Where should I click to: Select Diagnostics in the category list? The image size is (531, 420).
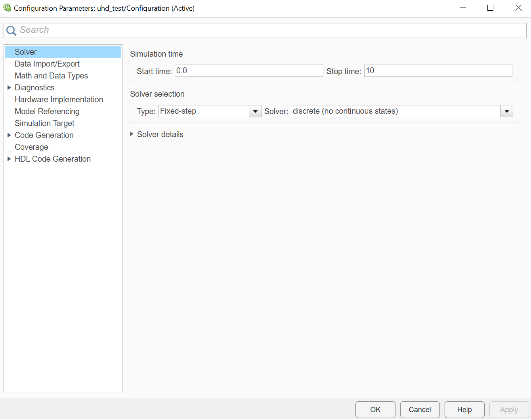(34, 88)
